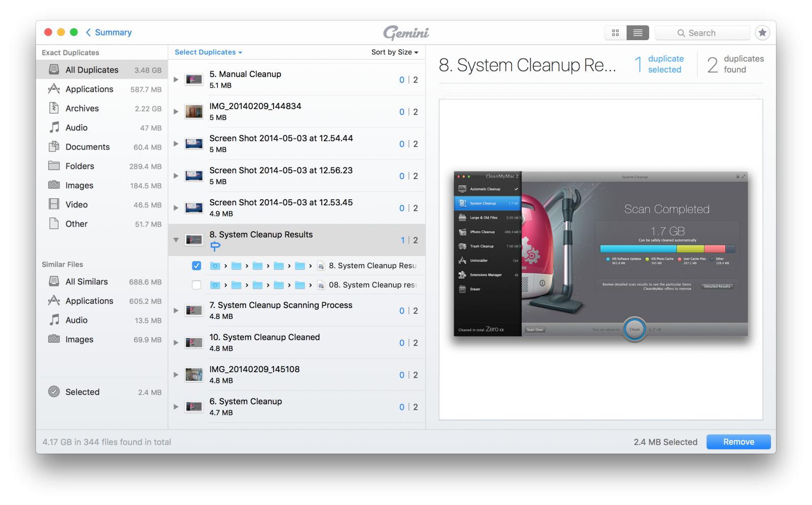Expand Screen Shot 2014-05-03 at 12.53.45

click(x=176, y=208)
